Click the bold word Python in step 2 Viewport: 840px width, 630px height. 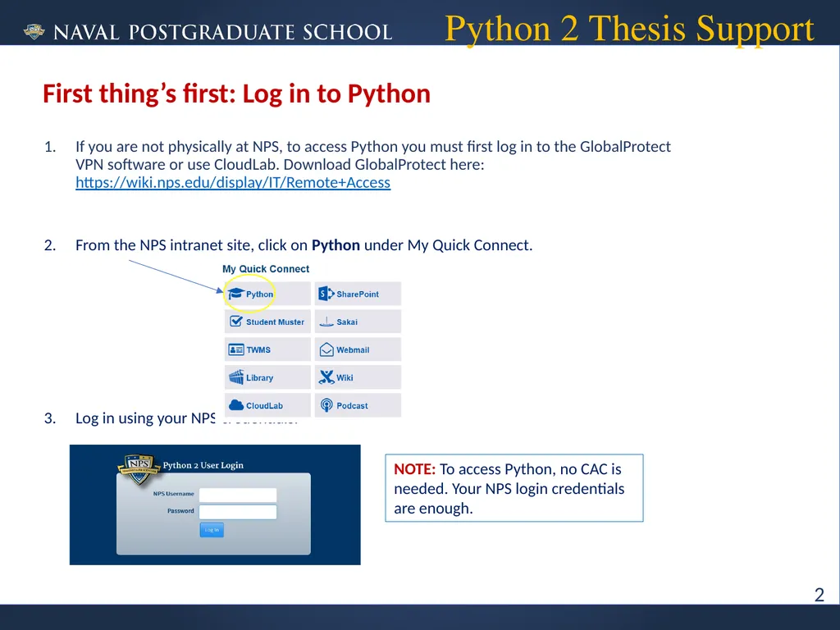point(336,245)
